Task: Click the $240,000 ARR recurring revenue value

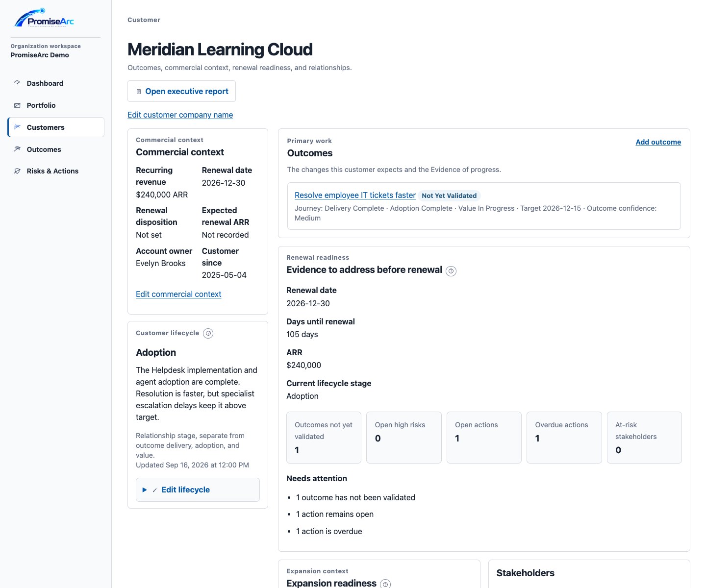Action: click(x=162, y=195)
